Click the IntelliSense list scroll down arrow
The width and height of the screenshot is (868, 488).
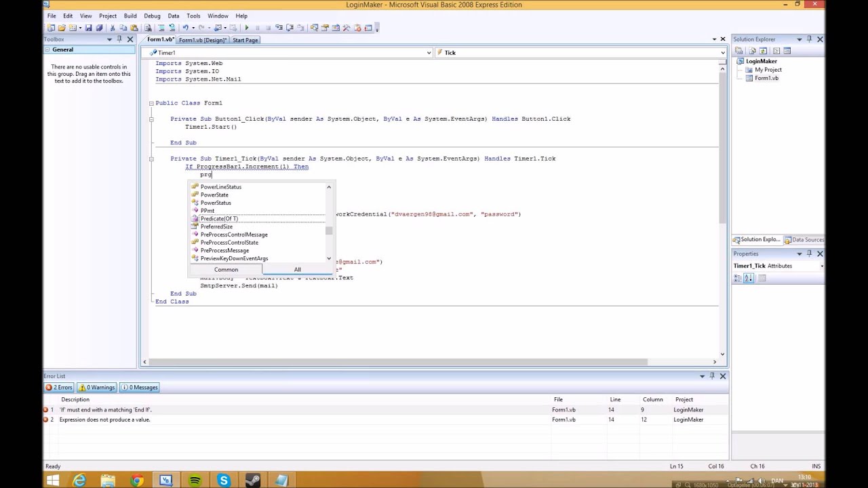(x=329, y=258)
